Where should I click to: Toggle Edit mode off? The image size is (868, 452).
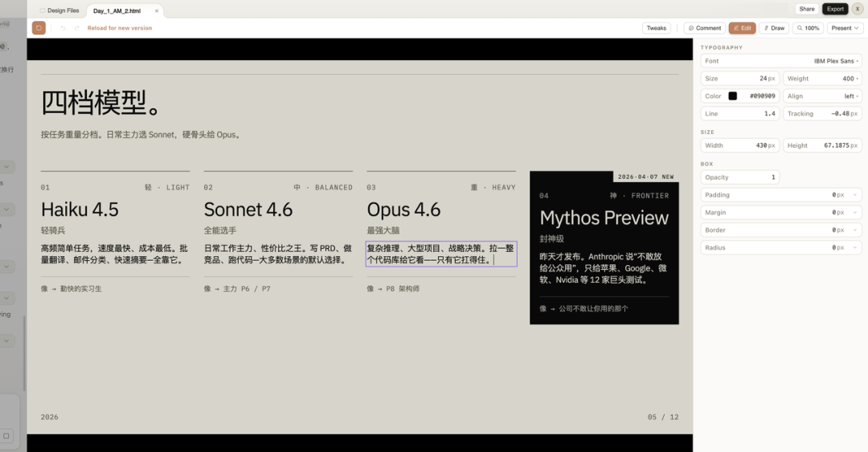tap(742, 28)
